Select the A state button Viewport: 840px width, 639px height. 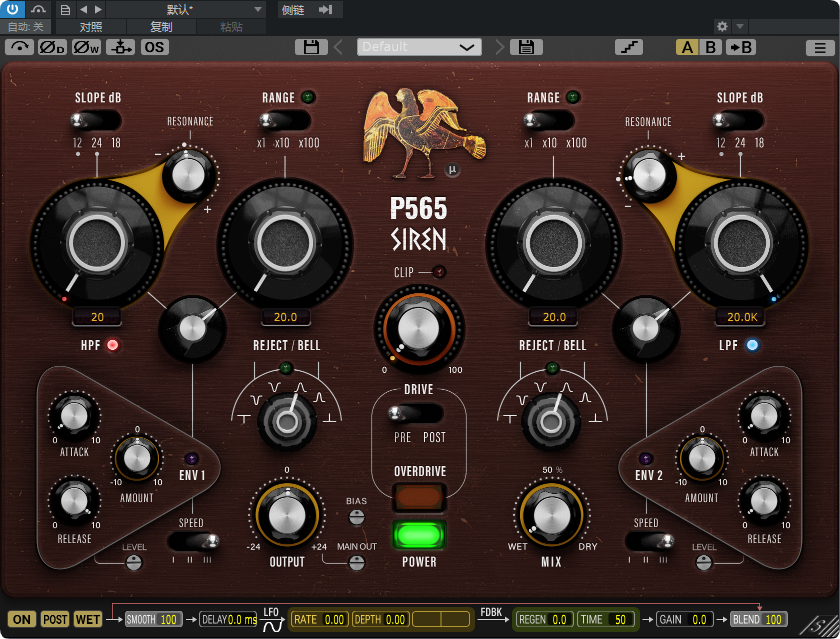(x=687, y=47)
